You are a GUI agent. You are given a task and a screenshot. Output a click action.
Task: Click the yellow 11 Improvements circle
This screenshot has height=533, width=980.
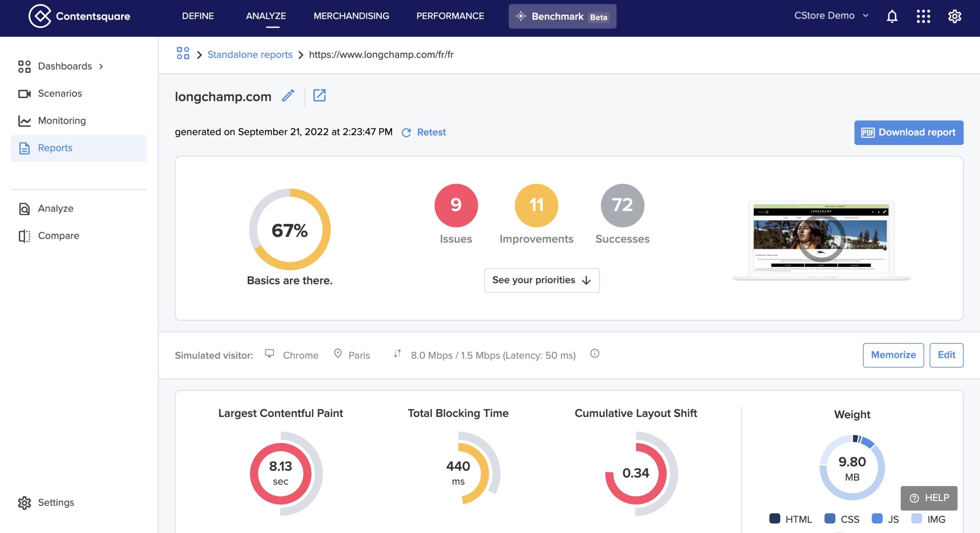tap(536, 205)
